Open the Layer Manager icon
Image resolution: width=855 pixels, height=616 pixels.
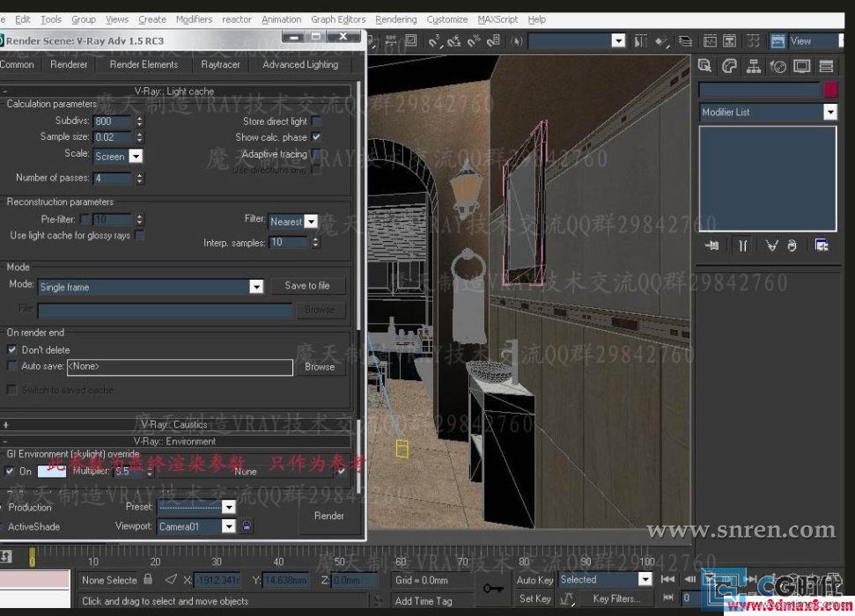coord(685,40)
